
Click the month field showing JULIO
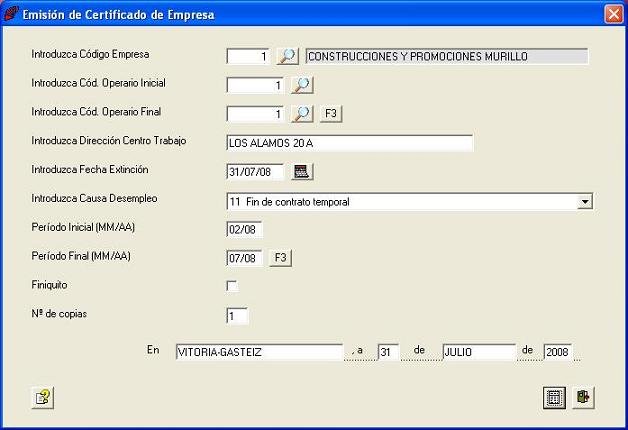click(479, 352)
